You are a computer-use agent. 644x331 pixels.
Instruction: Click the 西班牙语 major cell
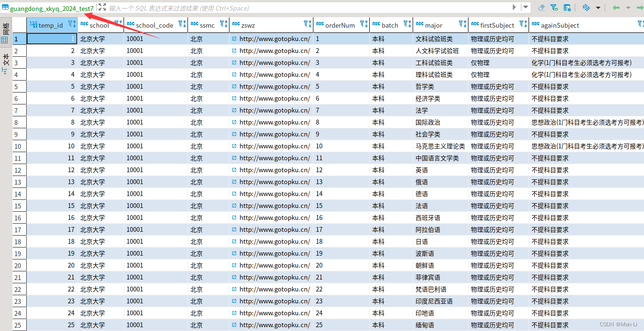[x=441, y=217]
